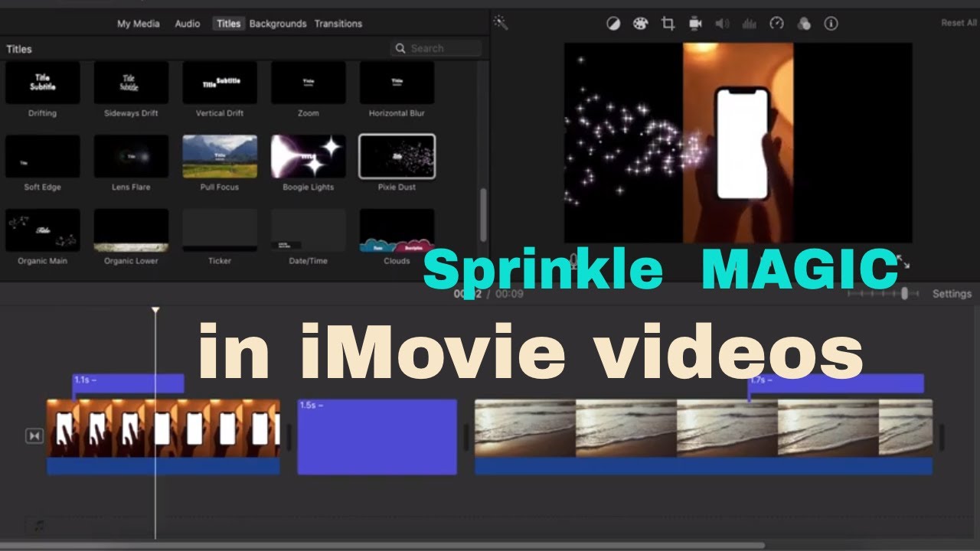Click the titles browser scrollbar
This screenshot has width=980, height=551.
pos(482,214)
